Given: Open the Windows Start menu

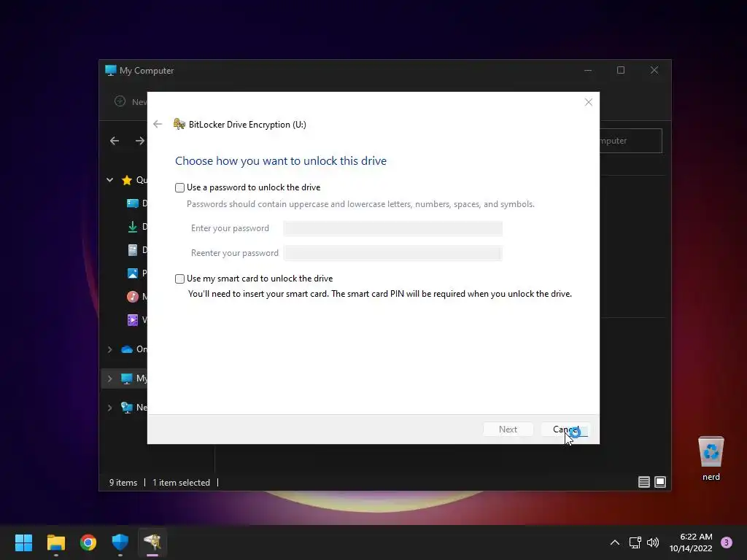Looking at the screenshot, I should 24,542.
